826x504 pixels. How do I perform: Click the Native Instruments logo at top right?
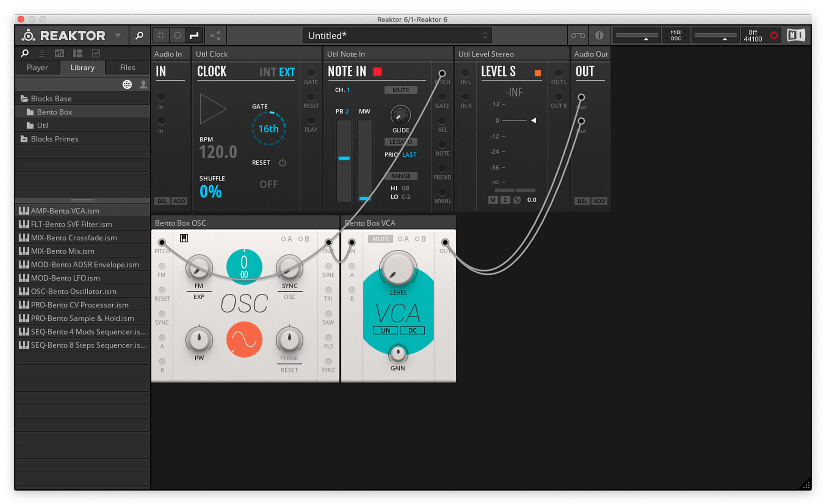click(x=795, y=35)
